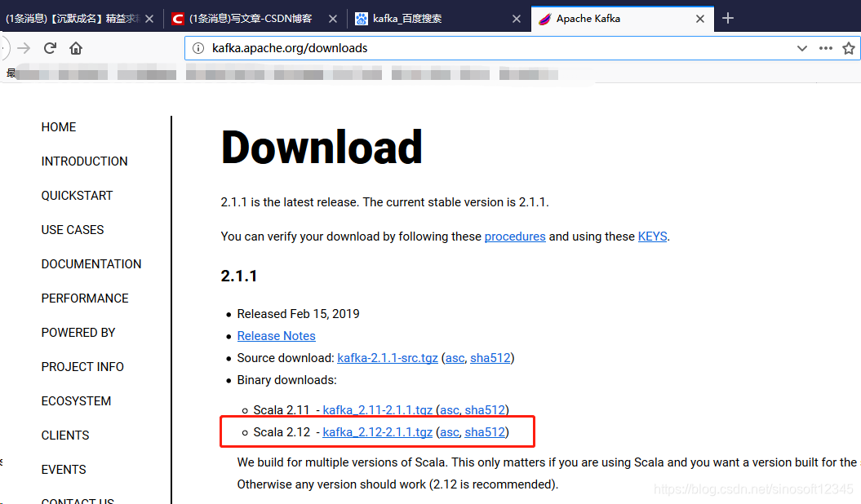The width and height of the screenshot is (861, 504).
Task: Open the source download sha512 checksum
Action: pyautogui.click(x=490, y=358)
